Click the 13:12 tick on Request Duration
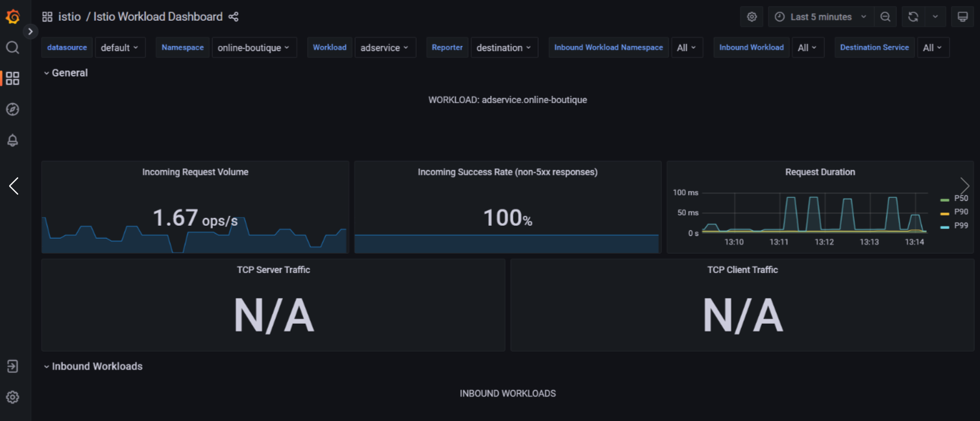The width and height of the screenshot is (980, 421). (824, 242)
